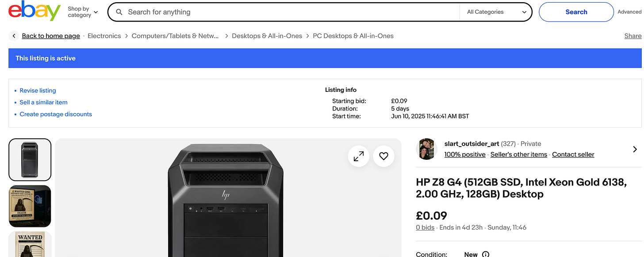Screen dimensions: 644x257
Task: Click the HP Z8 G4 listing title
Action: pos(521,188)
